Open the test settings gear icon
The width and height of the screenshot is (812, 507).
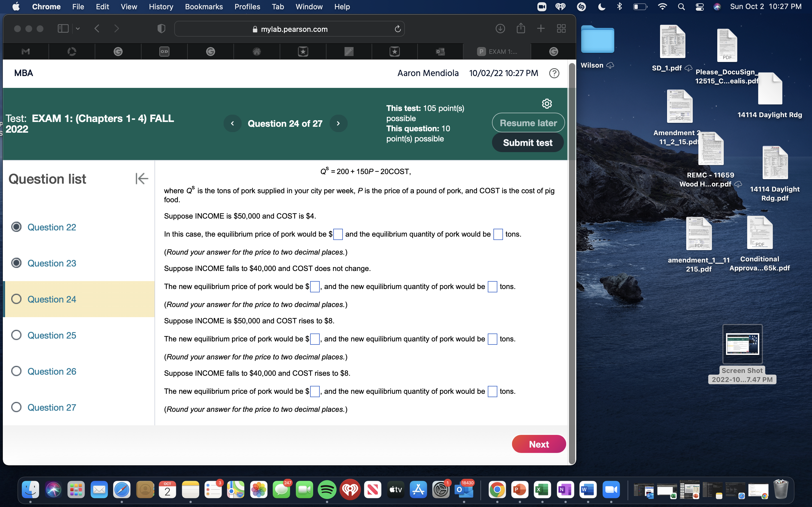(547, 104)
